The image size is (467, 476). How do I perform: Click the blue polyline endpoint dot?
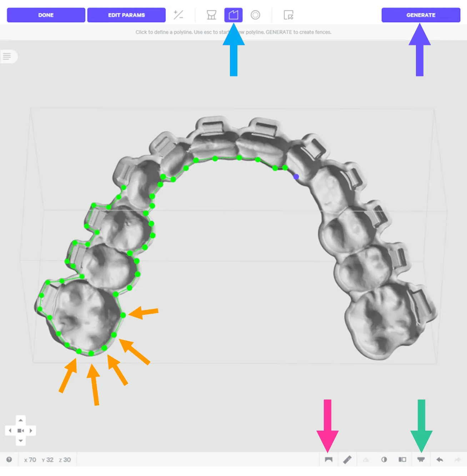[x=296, y=177]
